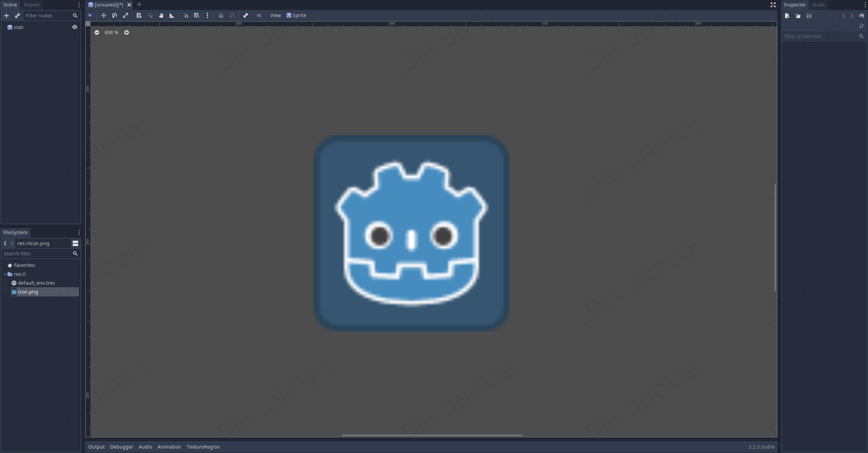Click the zoom in plus button
The height and width of the screenshot is (453, 868).
click(127, 32)
